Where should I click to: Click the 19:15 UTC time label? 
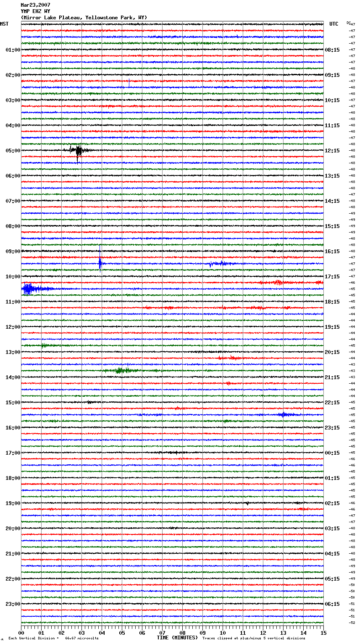pyautogui.click(x=332, y=327)
